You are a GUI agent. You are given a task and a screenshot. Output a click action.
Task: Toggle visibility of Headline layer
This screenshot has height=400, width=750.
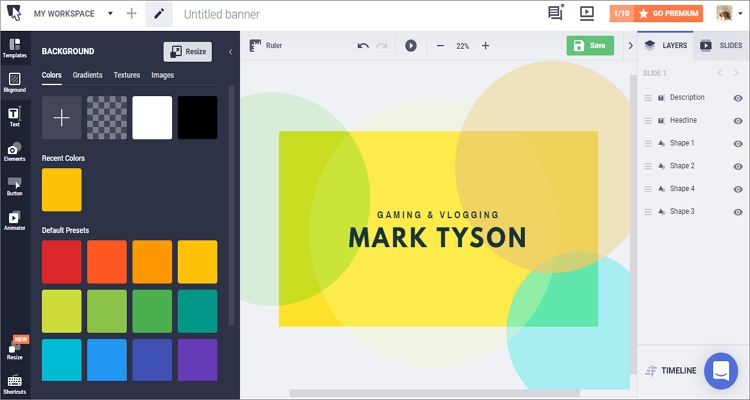point(738,121)
